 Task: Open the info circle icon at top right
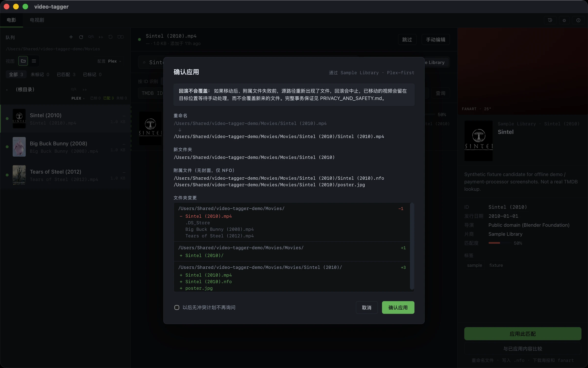[578, 20]
